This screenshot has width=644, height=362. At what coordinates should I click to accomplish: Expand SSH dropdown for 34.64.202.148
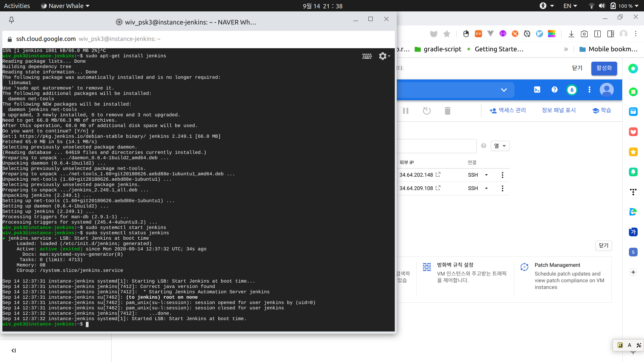[x=486, y=175]
